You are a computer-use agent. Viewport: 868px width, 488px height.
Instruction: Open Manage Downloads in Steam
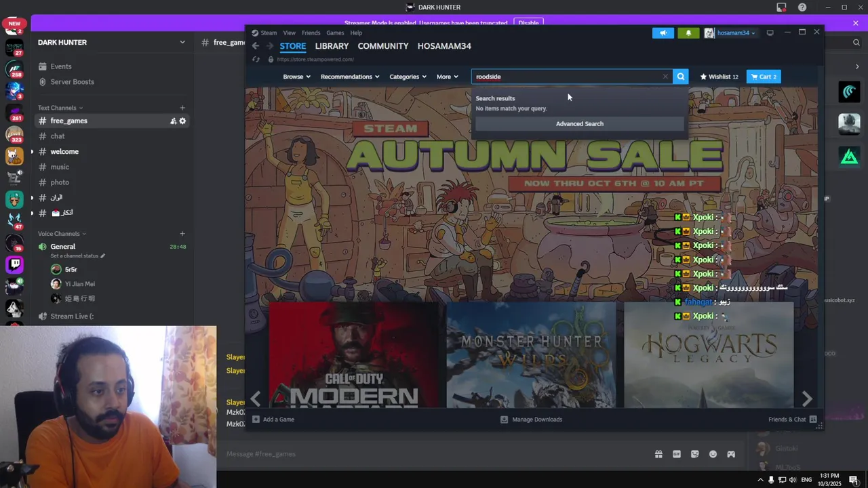coord(531,420)
